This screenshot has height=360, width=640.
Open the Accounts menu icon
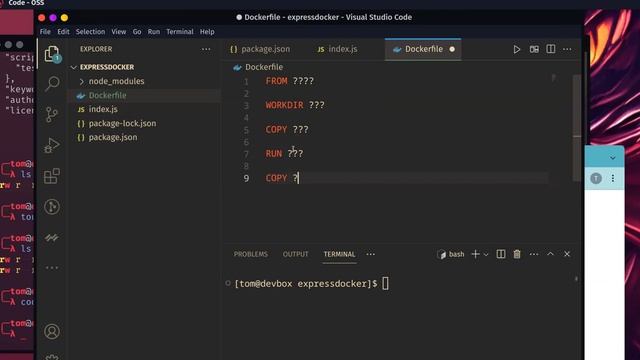coord(52,331)
